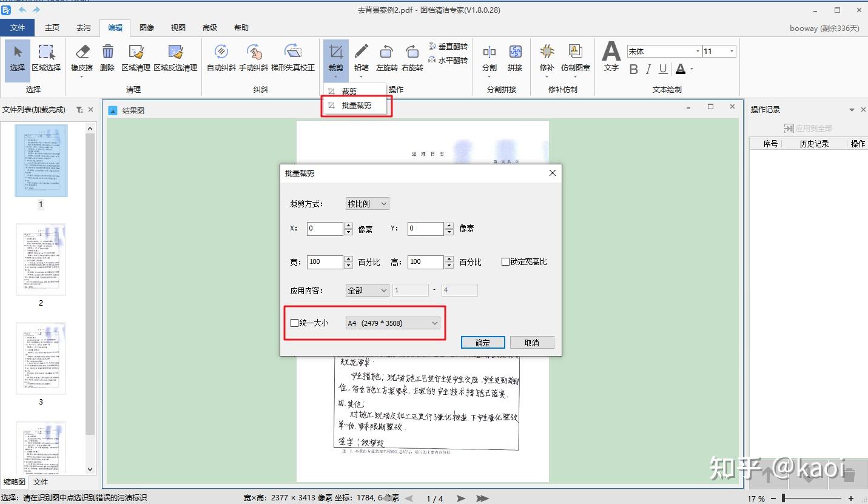Use the 区域反选清理 inverse clean tool
Viewport: 868px width, 504px height.
(x=175, y=59)
